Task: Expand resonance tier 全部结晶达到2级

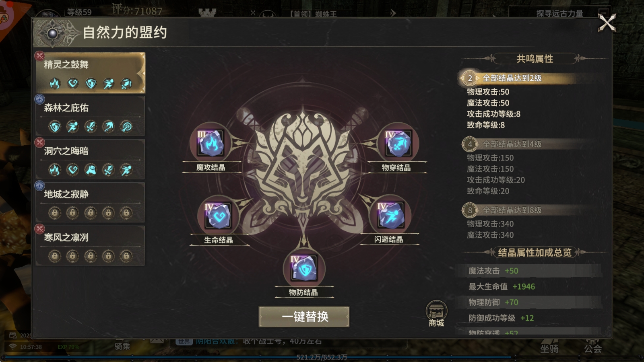Action: [x=520, y=78]
